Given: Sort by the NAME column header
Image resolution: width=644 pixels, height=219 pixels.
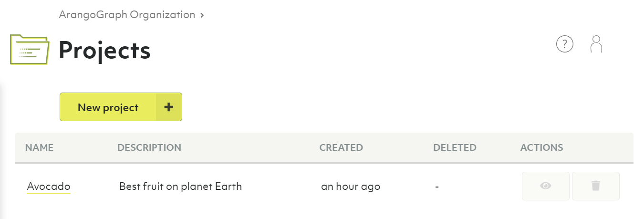Looking at the screenshot, I should pos(39,147).
